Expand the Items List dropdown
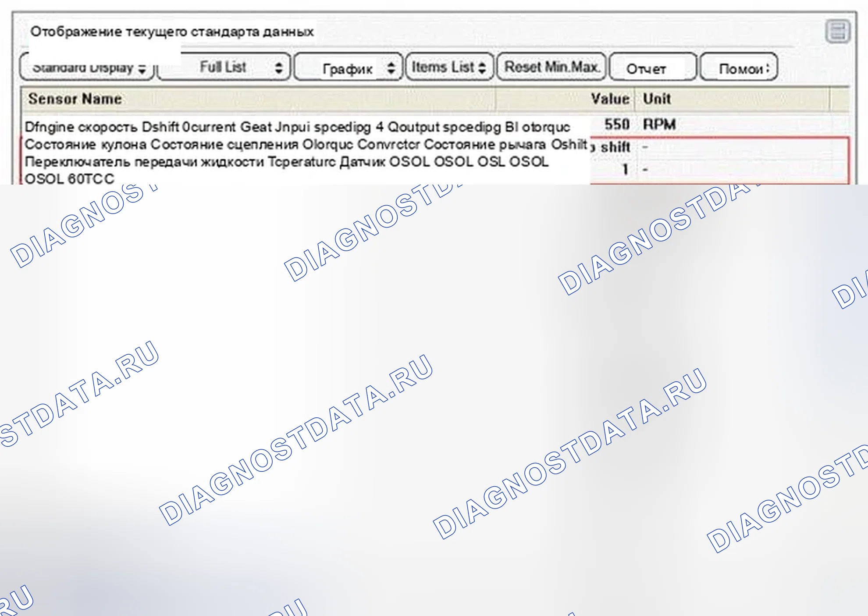Screen dimensions: 868x616 pos(450,67)
